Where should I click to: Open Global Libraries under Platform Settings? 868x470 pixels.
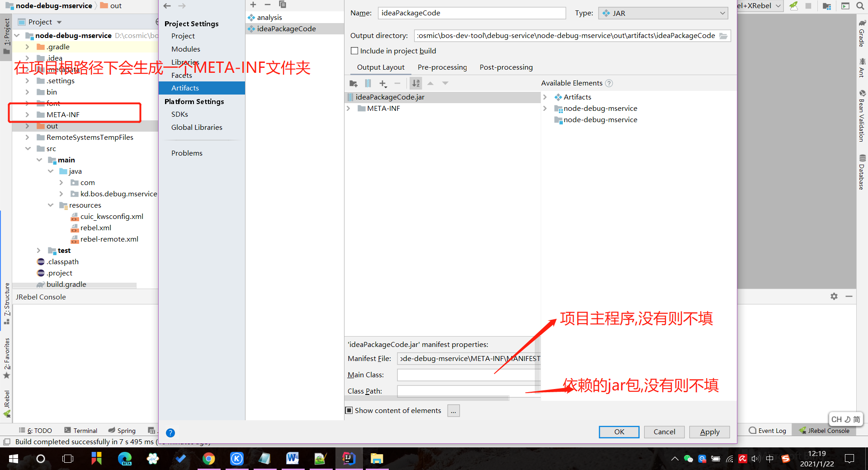[197, 127]
